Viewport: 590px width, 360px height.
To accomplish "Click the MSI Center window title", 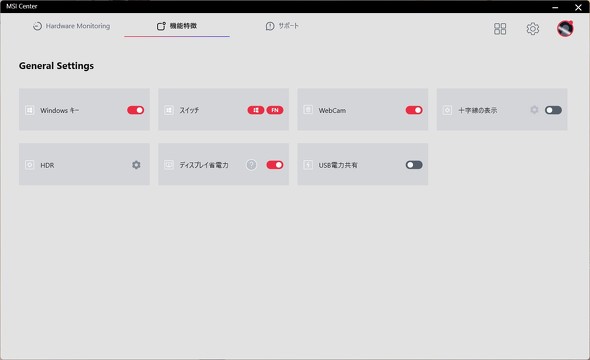I will pos(21,6).
